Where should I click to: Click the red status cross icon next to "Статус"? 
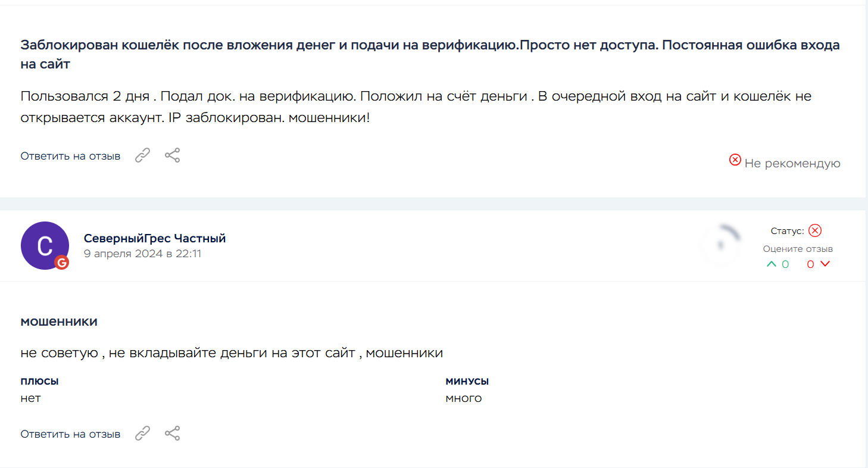point(815,231)
